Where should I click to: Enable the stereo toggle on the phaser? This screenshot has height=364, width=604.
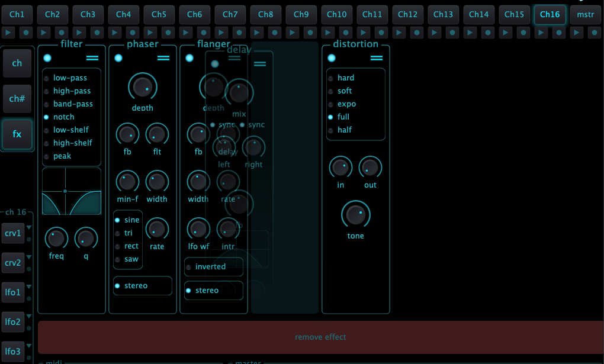[142, 286]
